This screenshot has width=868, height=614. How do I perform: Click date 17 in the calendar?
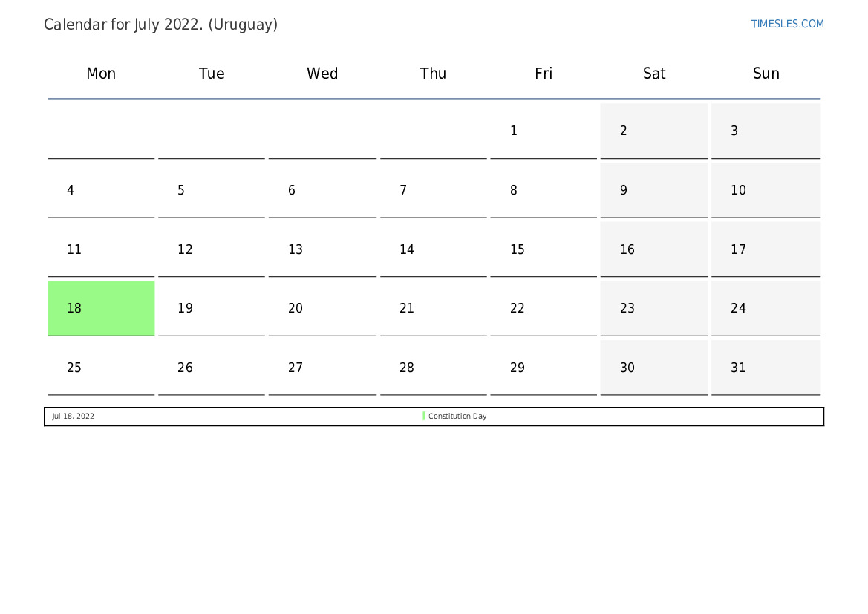[766, 249]
